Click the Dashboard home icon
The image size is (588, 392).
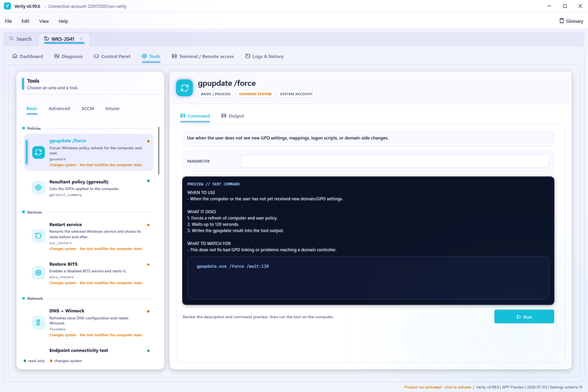coord(15,56)
